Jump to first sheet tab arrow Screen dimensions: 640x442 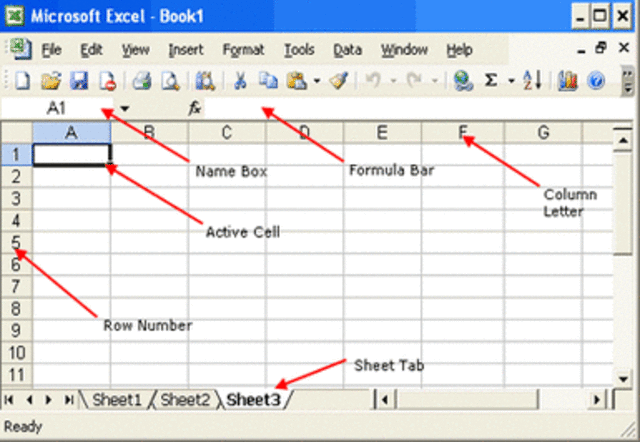[9, 400]
